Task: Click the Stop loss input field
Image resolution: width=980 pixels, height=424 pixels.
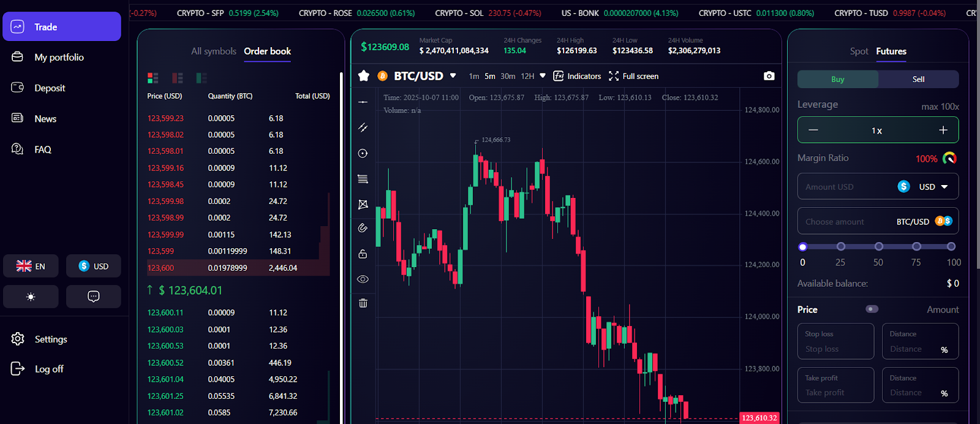Action: pyautogui.click(x=835, y=349)
